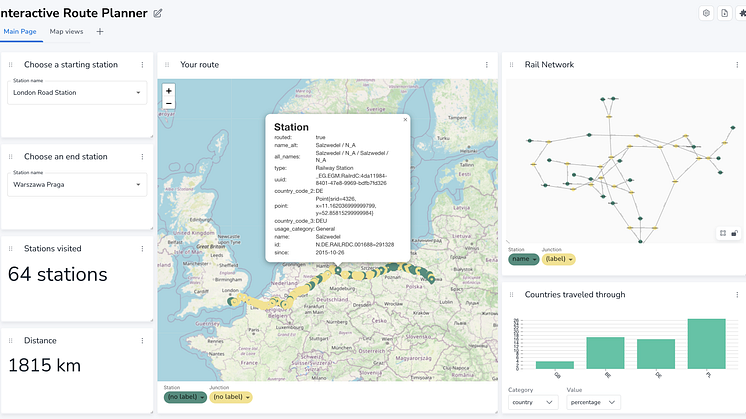Open menu of Distance card
The width and height of the screenshot is (746, 419).
coord(142,341)
